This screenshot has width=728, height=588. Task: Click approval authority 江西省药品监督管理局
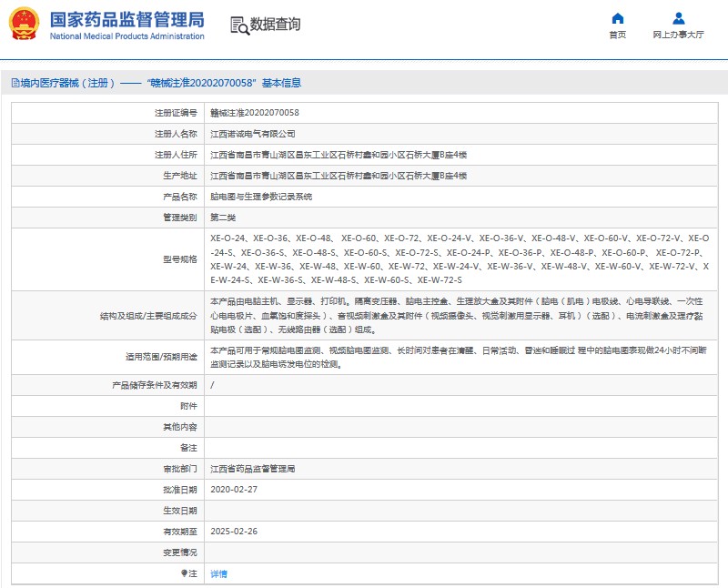pos(252,469)
